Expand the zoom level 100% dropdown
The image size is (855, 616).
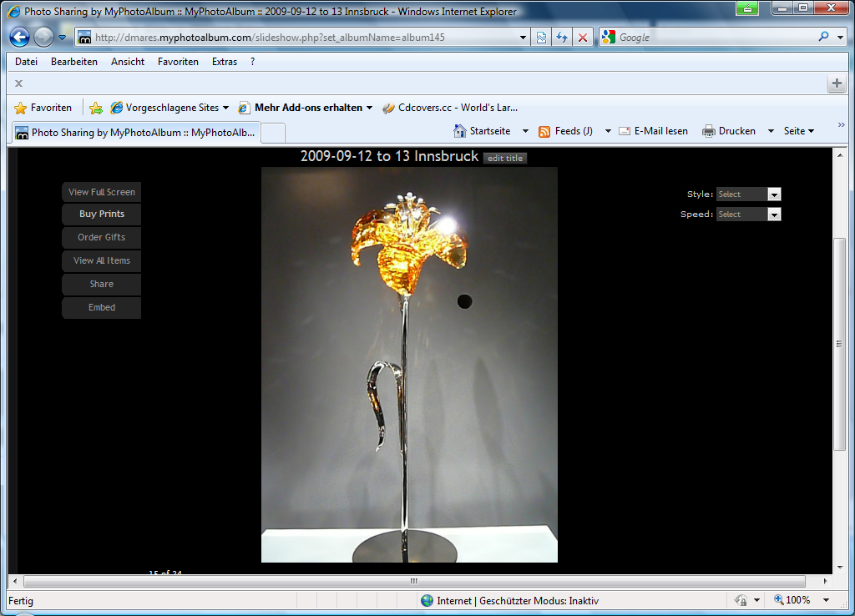pos(826,600)
